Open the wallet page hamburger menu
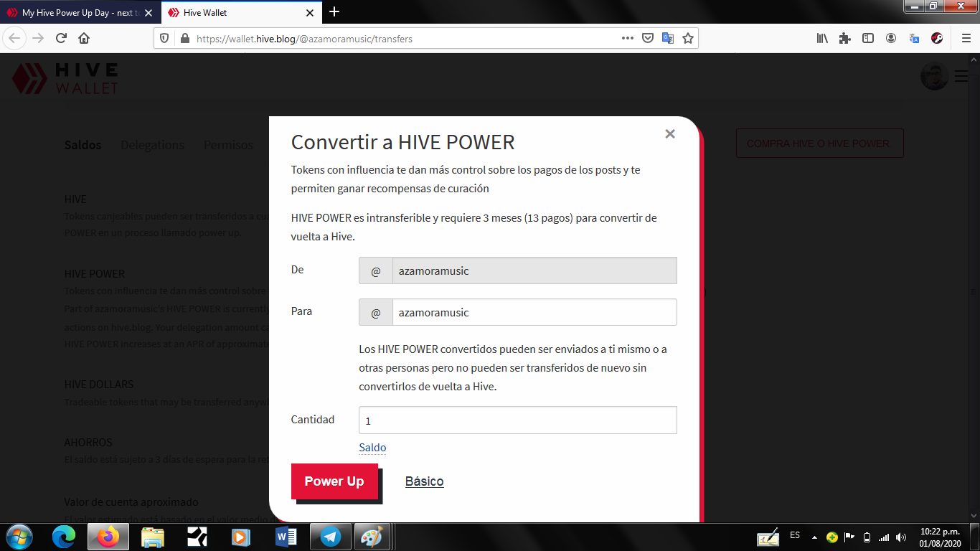Image resolution: width=980 pixels, height=551 pixels. pyautogui.click(x=961, y=76)
